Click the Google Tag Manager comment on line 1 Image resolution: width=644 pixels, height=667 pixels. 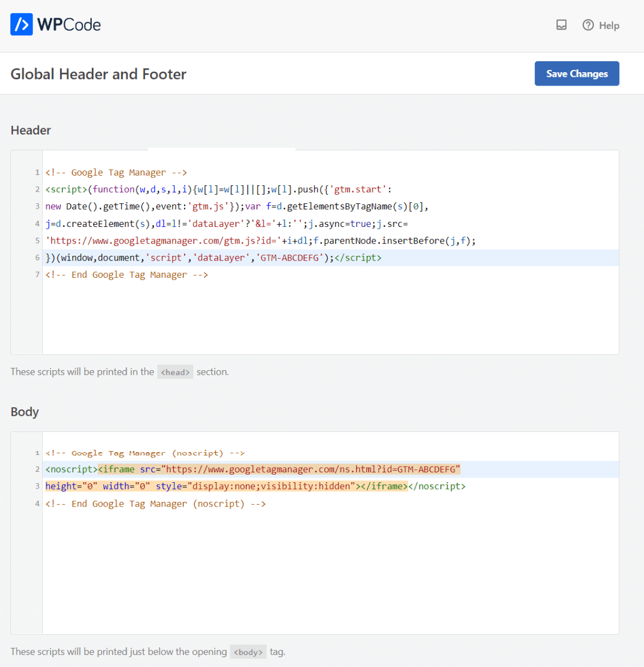(x=115, y=172)
